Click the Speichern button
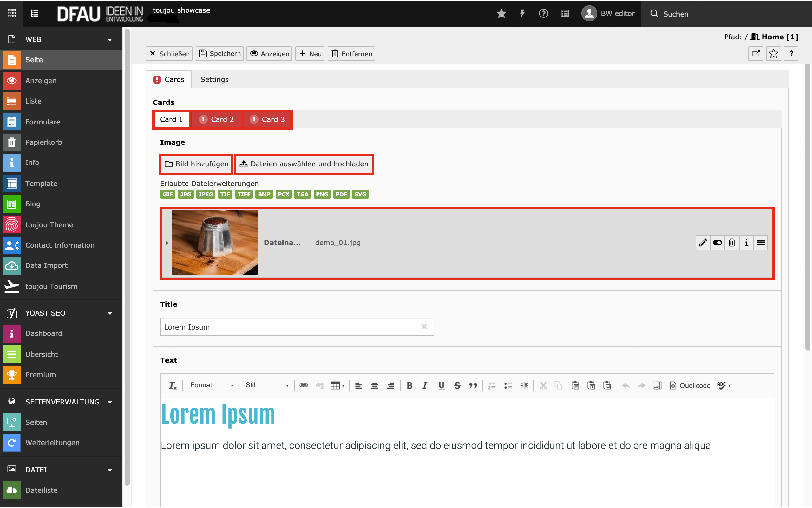 tap(220, 54)
